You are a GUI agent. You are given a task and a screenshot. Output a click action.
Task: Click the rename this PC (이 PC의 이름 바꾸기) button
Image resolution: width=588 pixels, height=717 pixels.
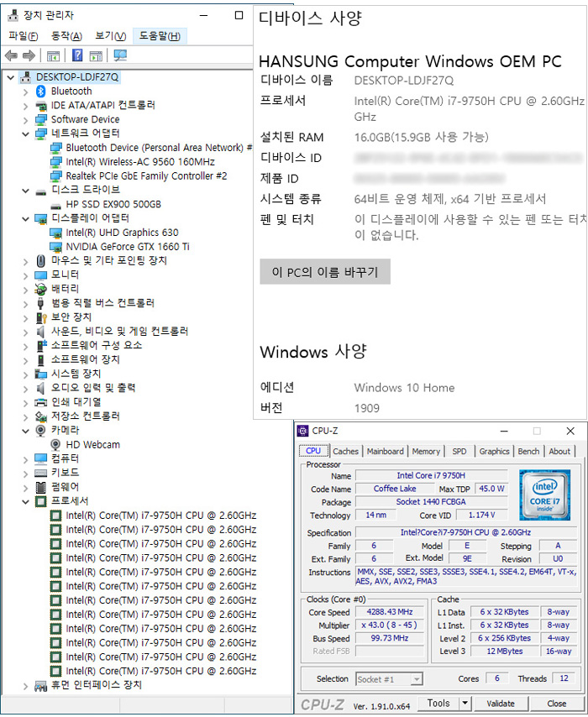tap(325, 272)
